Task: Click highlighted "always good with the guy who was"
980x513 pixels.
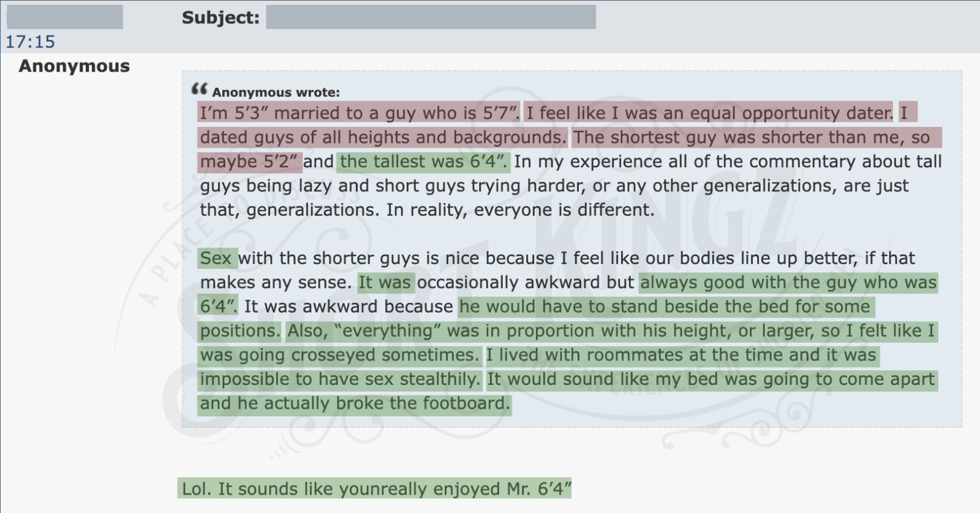Action: pos(788,283)
